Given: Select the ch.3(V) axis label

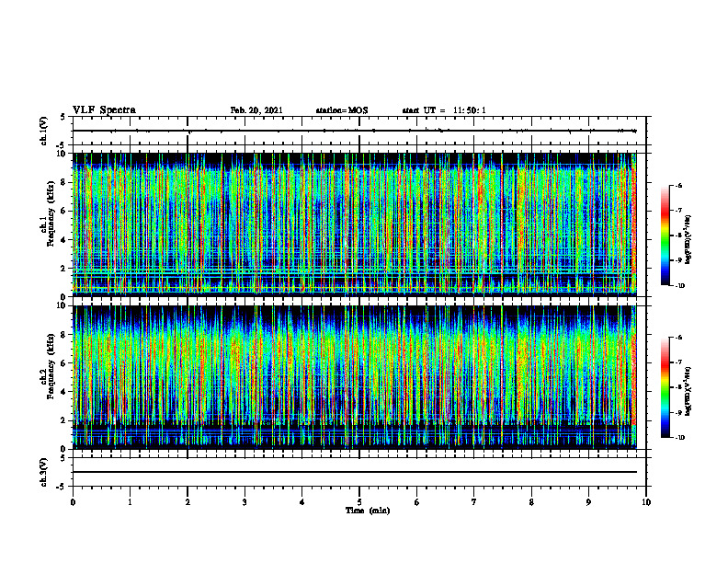Looking at the screenshot, I should pos(44,472).
